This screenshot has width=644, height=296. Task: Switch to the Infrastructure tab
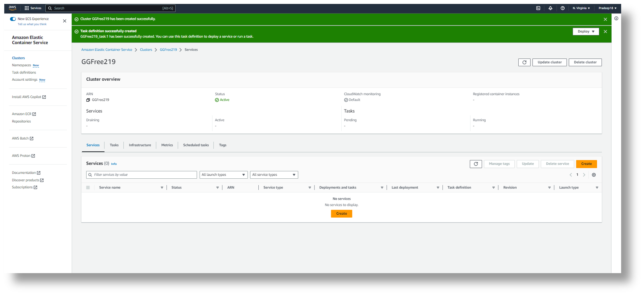(x=140, y=145)
